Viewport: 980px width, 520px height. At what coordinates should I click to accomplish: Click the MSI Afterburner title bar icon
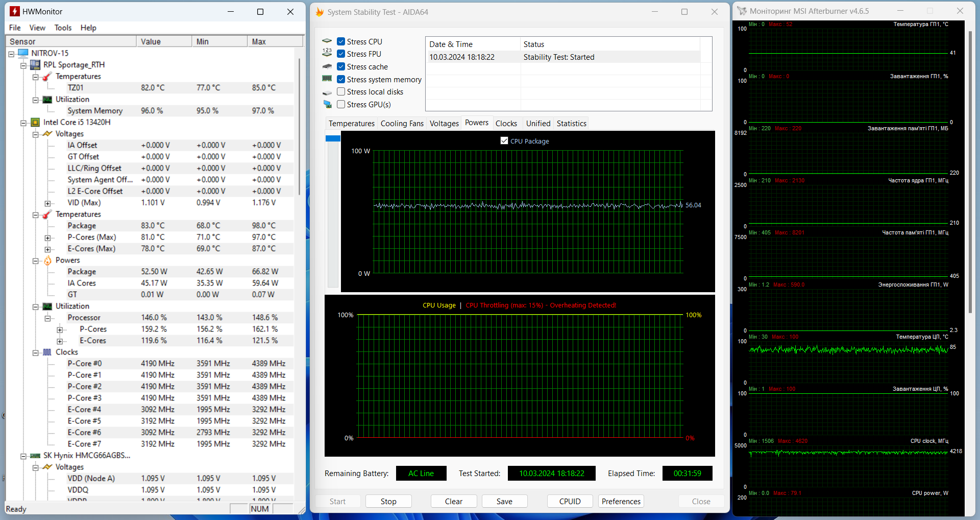pyautogui.click(x=742, y=11)
